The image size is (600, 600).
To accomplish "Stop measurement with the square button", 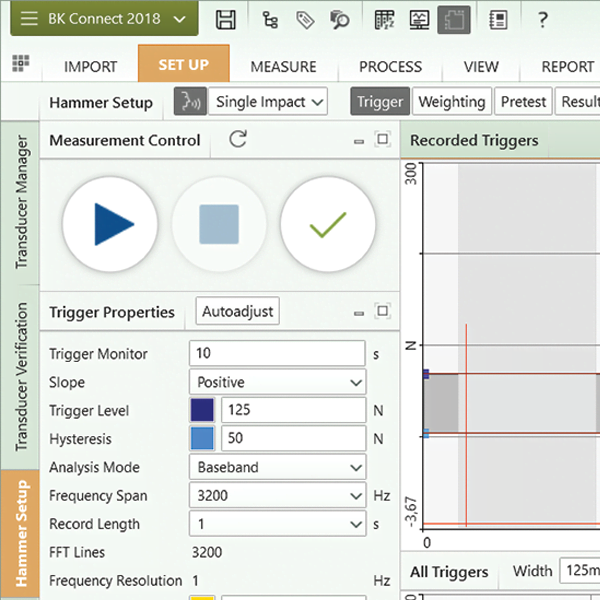I will click(x=219, y=223).
